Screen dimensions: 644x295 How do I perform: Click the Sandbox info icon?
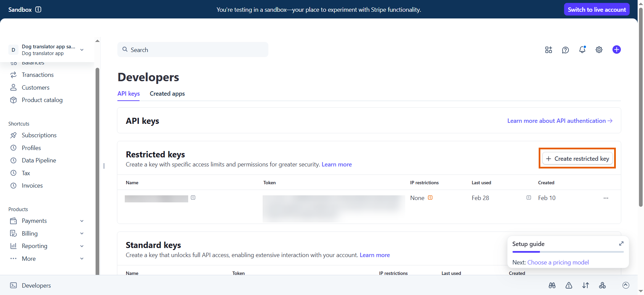38,9
